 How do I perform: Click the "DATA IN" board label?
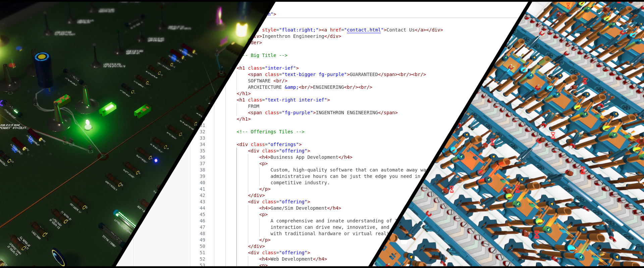coord(135,53)
